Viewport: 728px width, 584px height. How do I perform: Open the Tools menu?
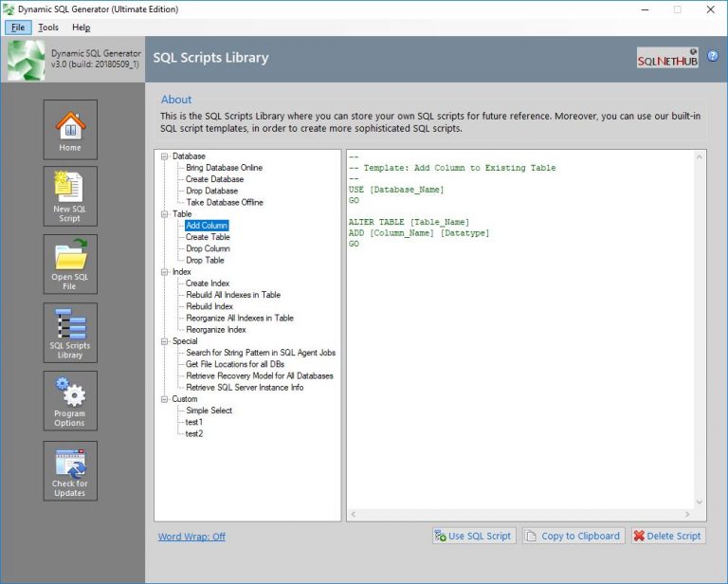point(48,27)
